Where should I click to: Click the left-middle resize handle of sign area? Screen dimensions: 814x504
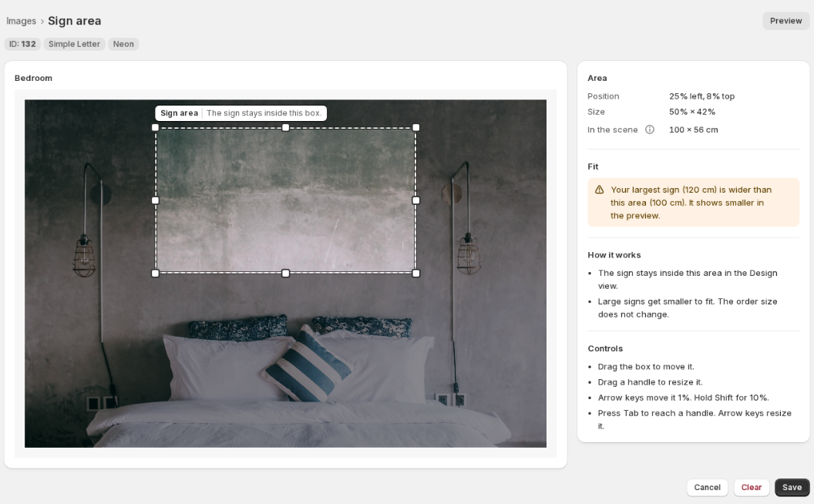155,200
